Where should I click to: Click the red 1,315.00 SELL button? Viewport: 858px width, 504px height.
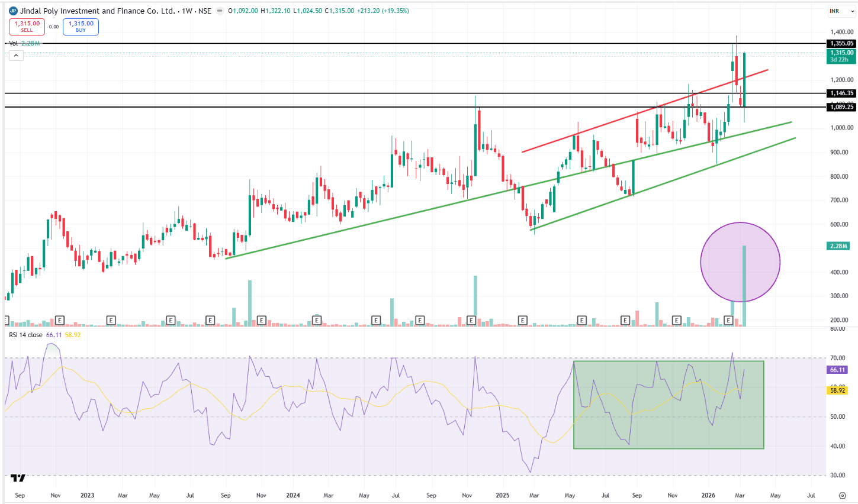27,27
